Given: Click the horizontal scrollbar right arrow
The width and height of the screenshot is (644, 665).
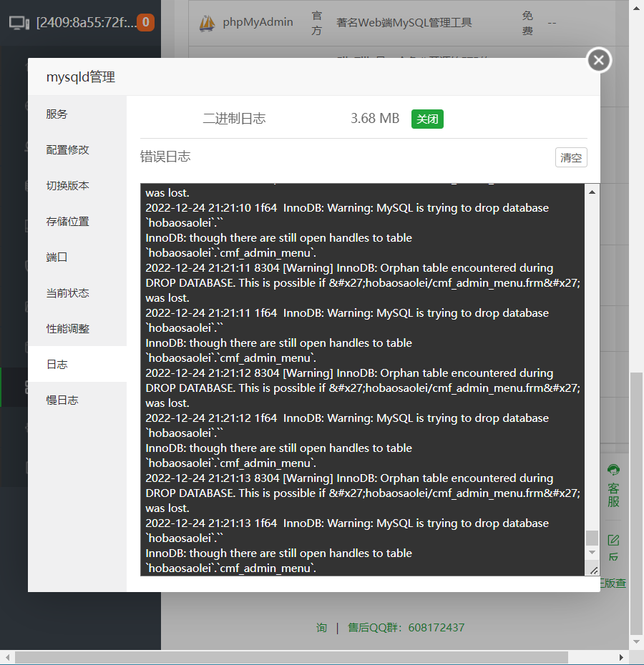Looking at the screenshot, I should coord(622,657).
